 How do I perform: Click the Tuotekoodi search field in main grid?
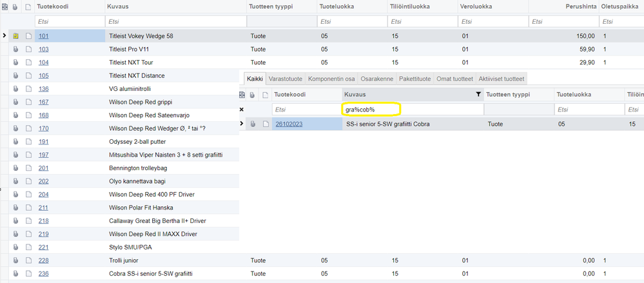pos(70,22)
